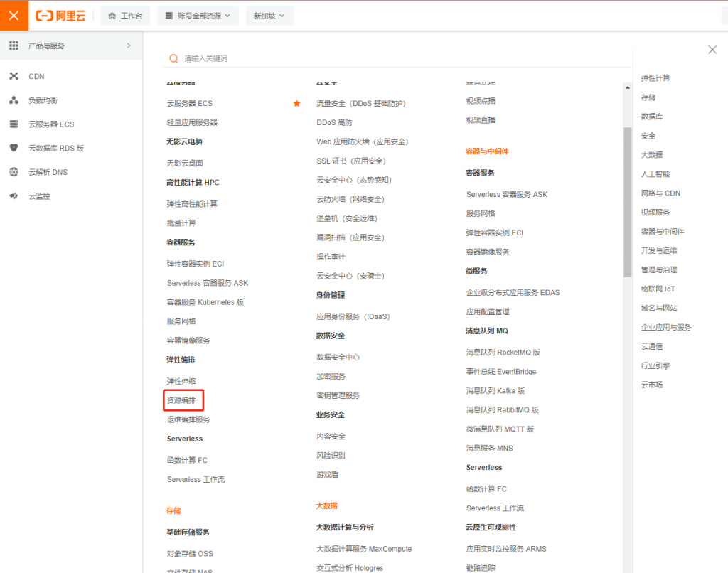Jump to 物联网 IoT category

tap(658, 289)
